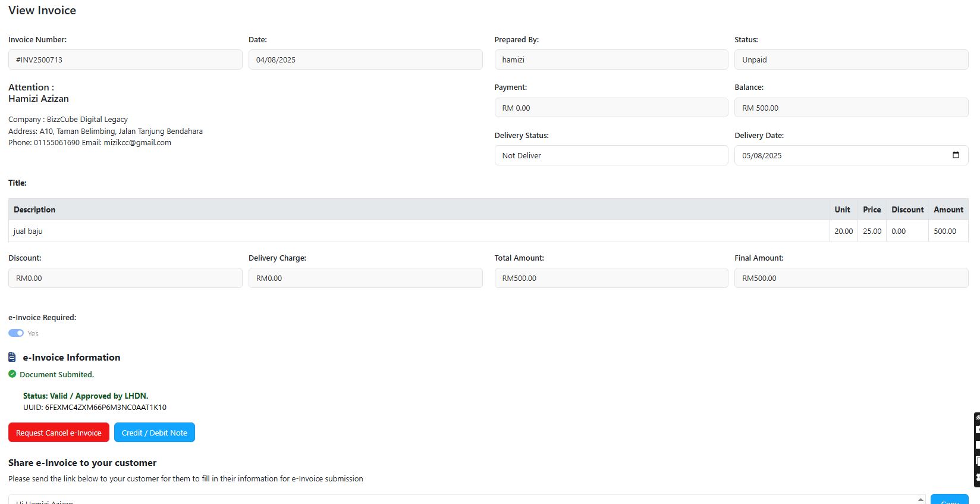Viewport: 980px width, 504px height.
Task: Click the Copy button beside the share message
Action: pyautogui.click(x=949, y=500)
